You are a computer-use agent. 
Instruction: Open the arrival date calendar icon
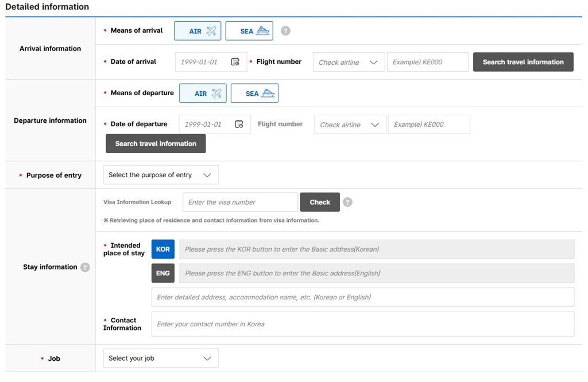(x=235, y=62)
